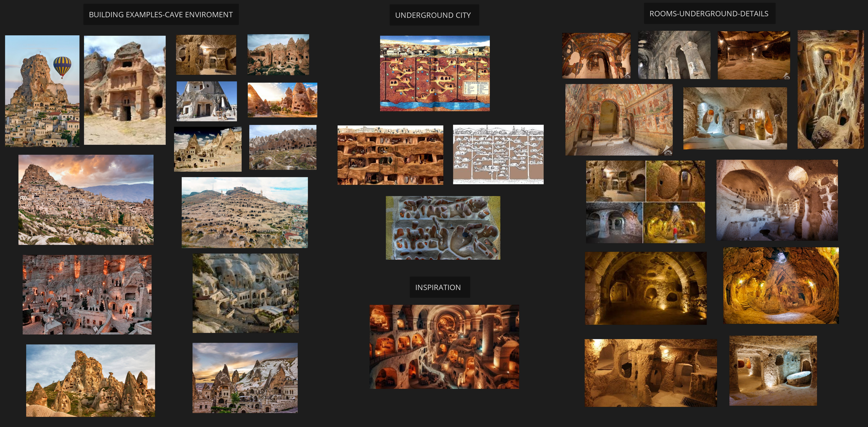Select the carved rock temple facade image
868x427 pixels.
point(125,90)
